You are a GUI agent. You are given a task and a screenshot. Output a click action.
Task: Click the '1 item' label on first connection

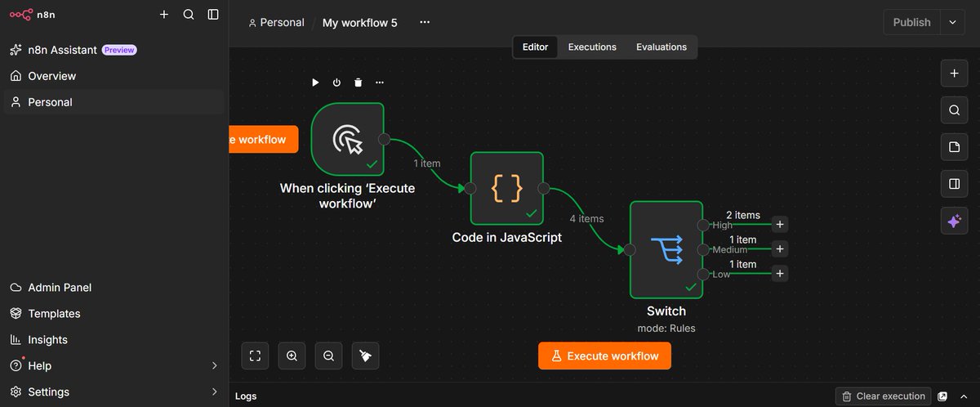pos(426,163)
